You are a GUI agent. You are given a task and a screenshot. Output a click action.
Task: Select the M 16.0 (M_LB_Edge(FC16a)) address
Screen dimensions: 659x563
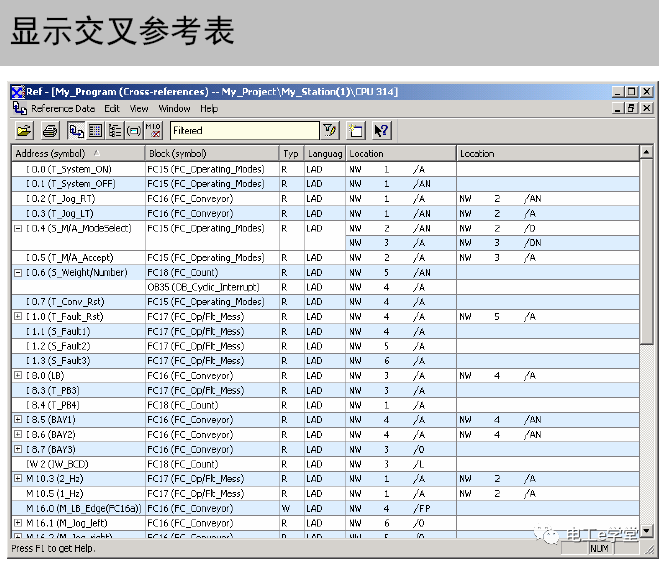[x=84, y=508]
